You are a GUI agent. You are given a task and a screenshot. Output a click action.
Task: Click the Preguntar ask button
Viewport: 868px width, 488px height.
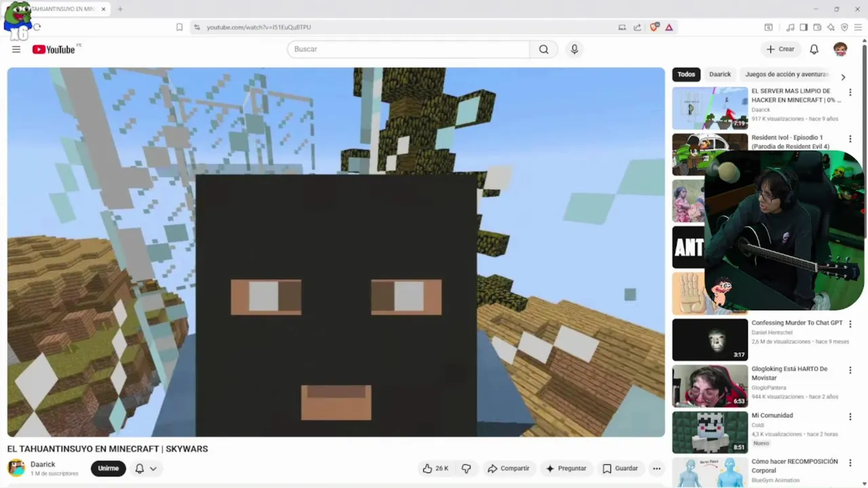(566, 468)
